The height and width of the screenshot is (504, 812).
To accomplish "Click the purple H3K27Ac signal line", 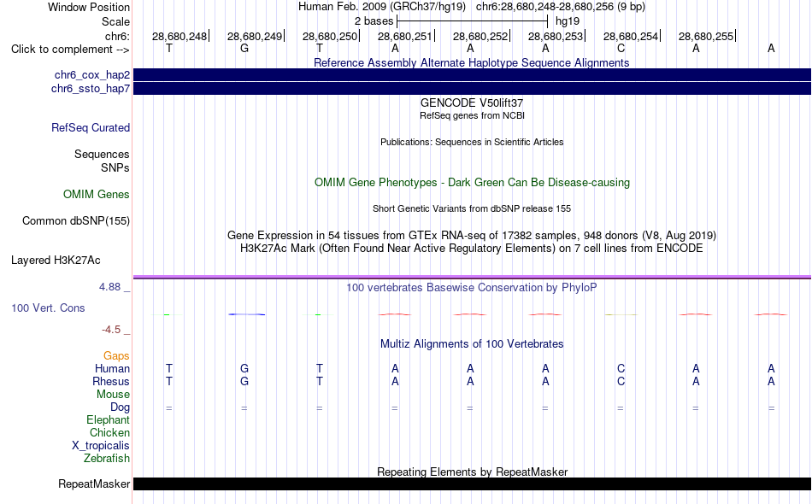I will point(473,277).
